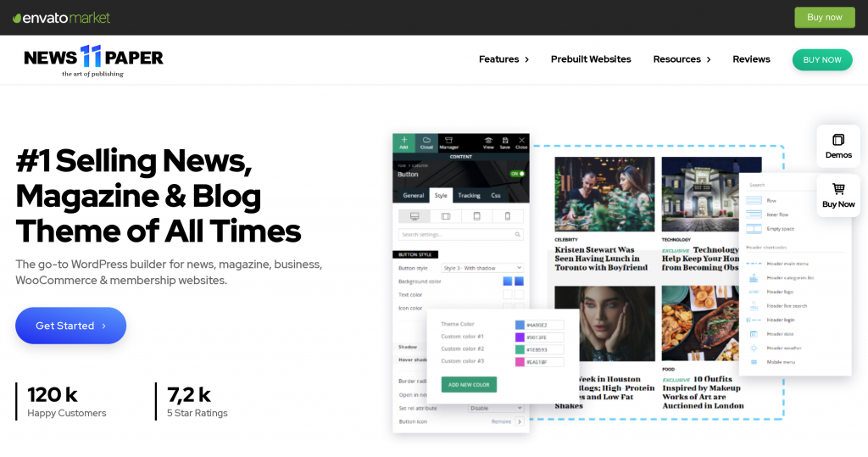Screen dimensions: 868x457
Task: Click the 'row > column' breadcrumb text
Action: (x=413, y=165)
